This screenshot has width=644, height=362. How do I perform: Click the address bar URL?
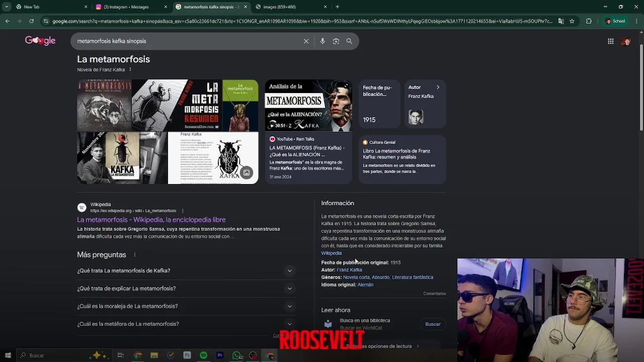302,21
